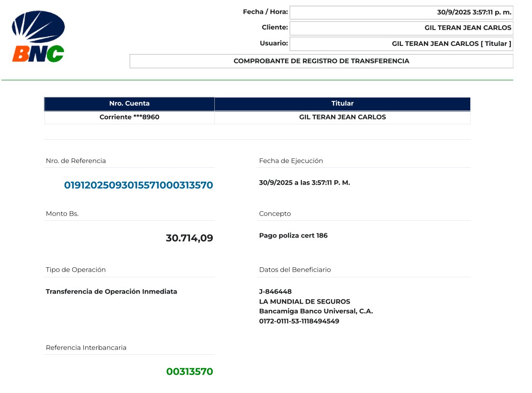This screenshot has width=532, height=393.
Task: Click the blue Nro. de Referencia number
Action: click(x=138, y=186)
